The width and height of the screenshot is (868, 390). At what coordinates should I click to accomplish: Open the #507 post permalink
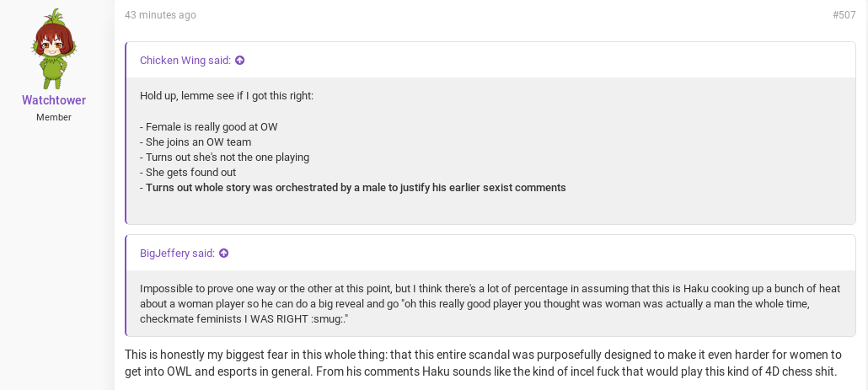coord(844,15)
